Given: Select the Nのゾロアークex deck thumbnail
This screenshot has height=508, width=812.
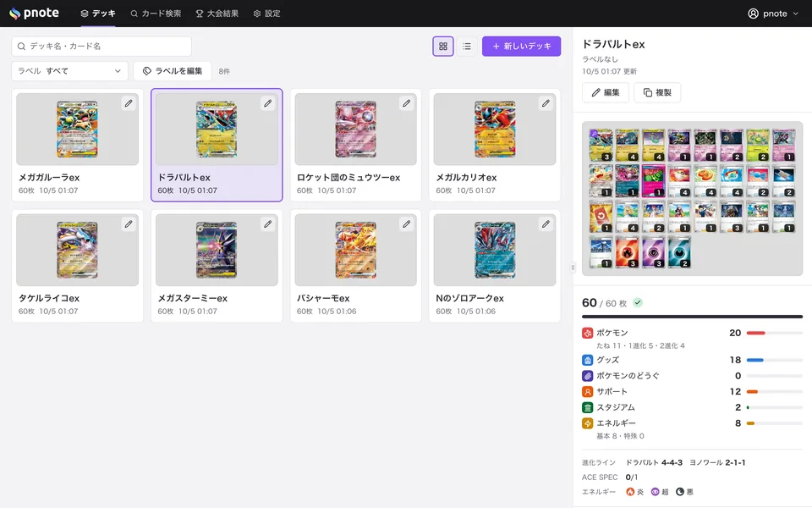Looking at the screenshot, I should pos(495,250).
